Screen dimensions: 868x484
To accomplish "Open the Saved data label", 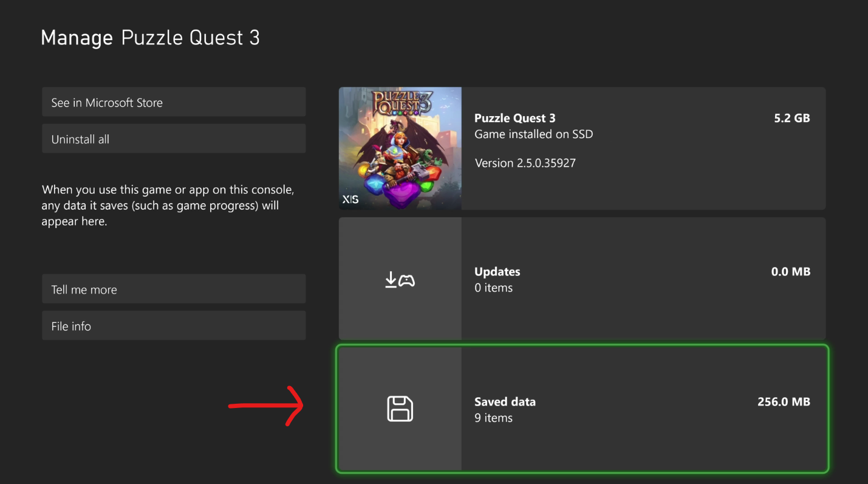I will click(505, 401).
